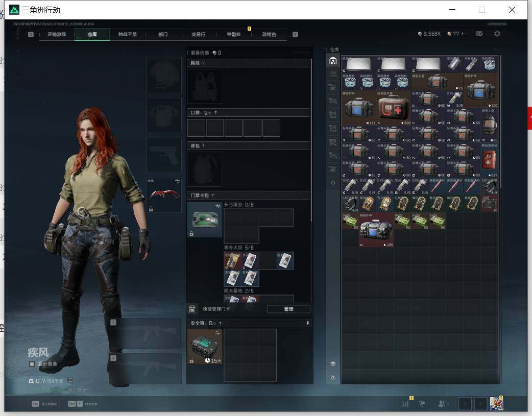The height and width of the screenshot is (416, 532).
Task: Click the 背包 help question mark
Action: coord(203,146)
